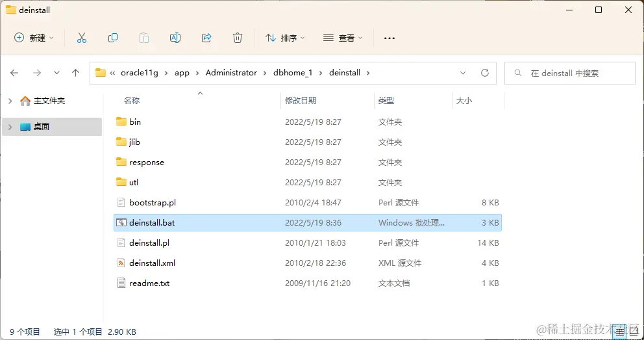Open recent locations dropdown arrow
644x340 pixels.
coord(56,73)
